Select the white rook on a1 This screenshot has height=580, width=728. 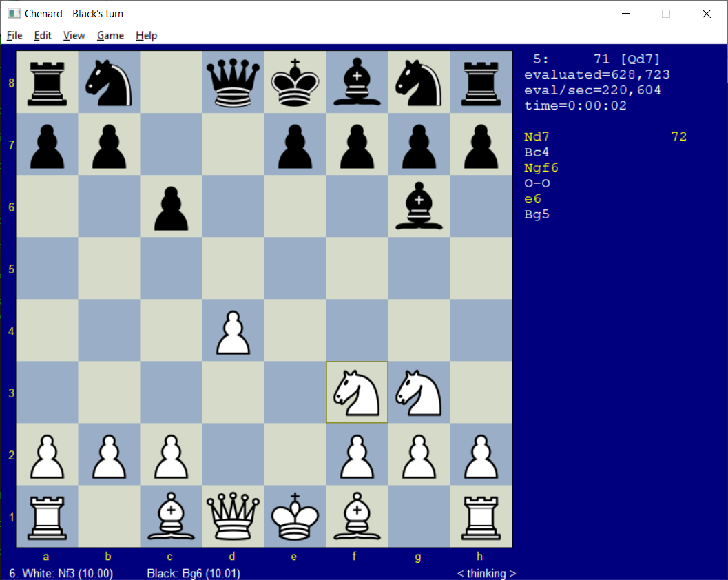tap(47, 517)
